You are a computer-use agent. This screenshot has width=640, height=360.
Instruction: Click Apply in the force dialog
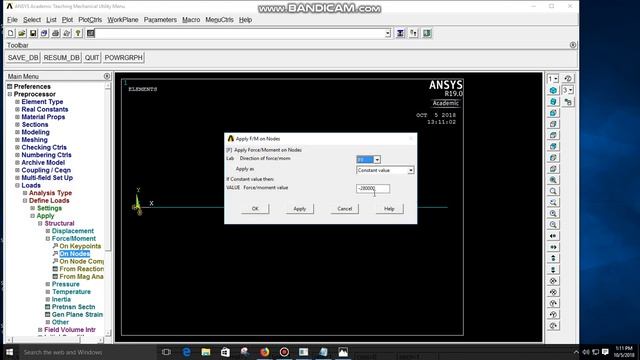300,209
